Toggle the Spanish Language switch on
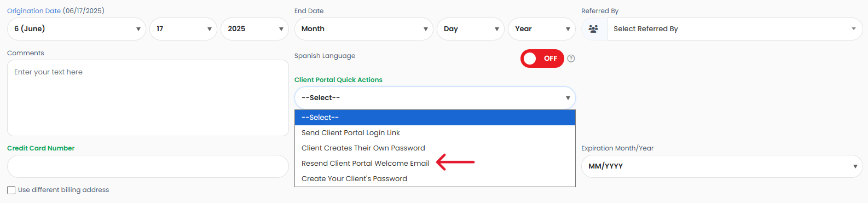Screen dimensions: 868x203 point(542,59)
